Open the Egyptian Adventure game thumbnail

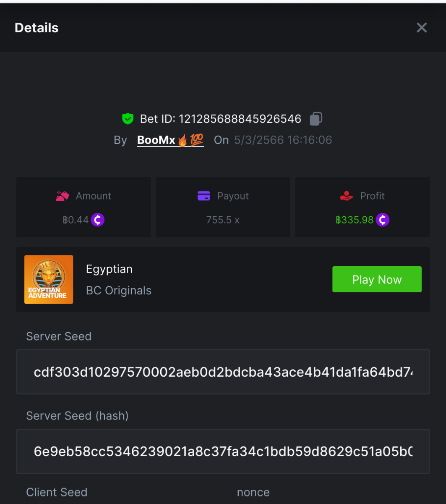coord(49,279)
